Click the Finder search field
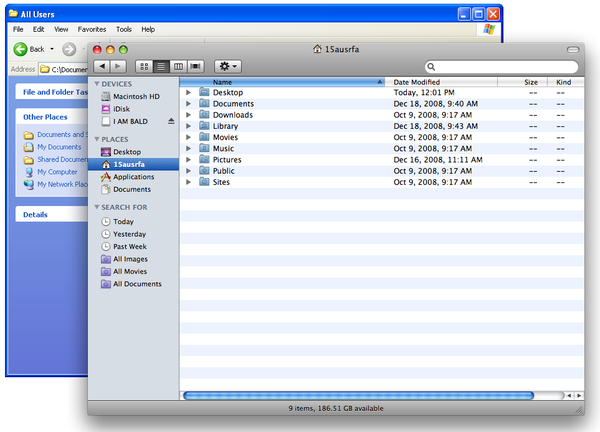Viewport: 600px width, 432px height. pyautogui.click(x=501, y=67)
